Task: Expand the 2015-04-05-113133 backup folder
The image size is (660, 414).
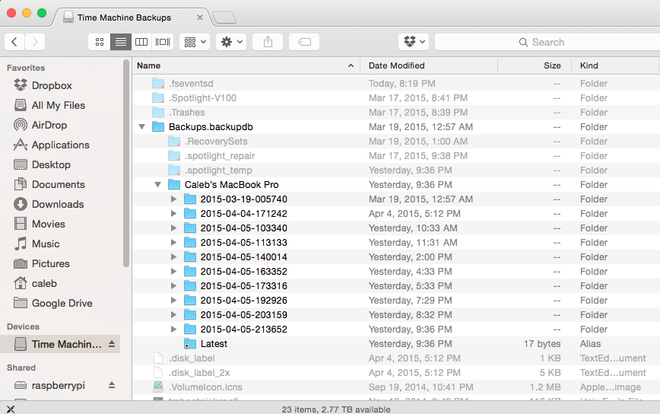Action: [173, 242]
